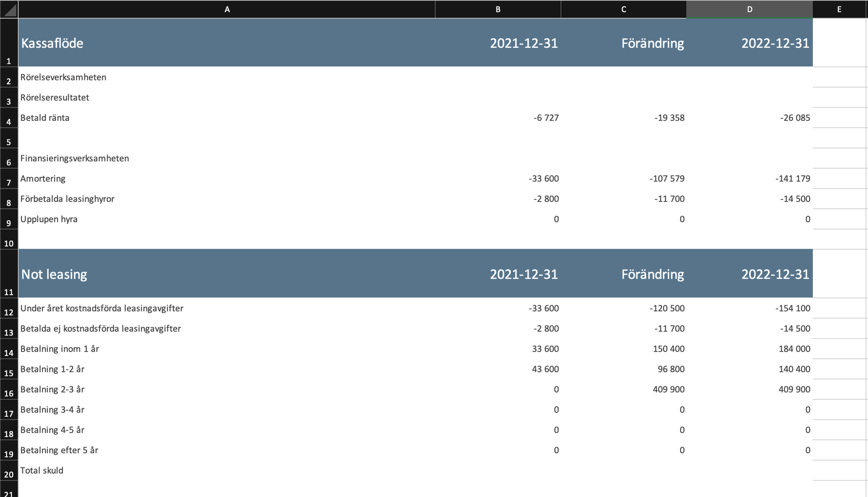Select column A header

(227, 9)
